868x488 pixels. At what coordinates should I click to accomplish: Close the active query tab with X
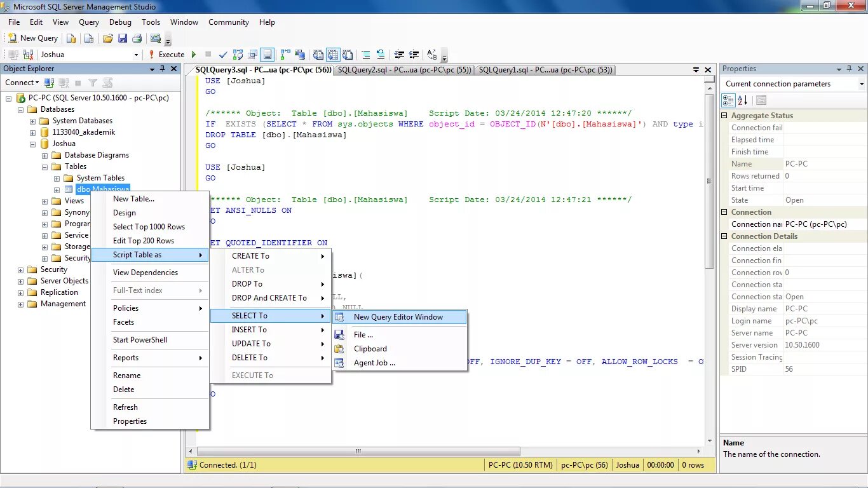click(708, 70)
